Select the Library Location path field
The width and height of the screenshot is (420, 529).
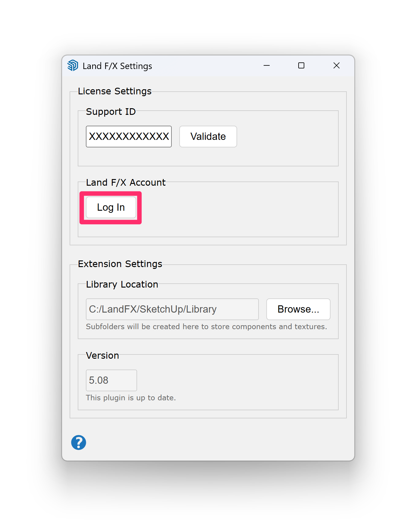pyautogui.click(x=172, y=309)
